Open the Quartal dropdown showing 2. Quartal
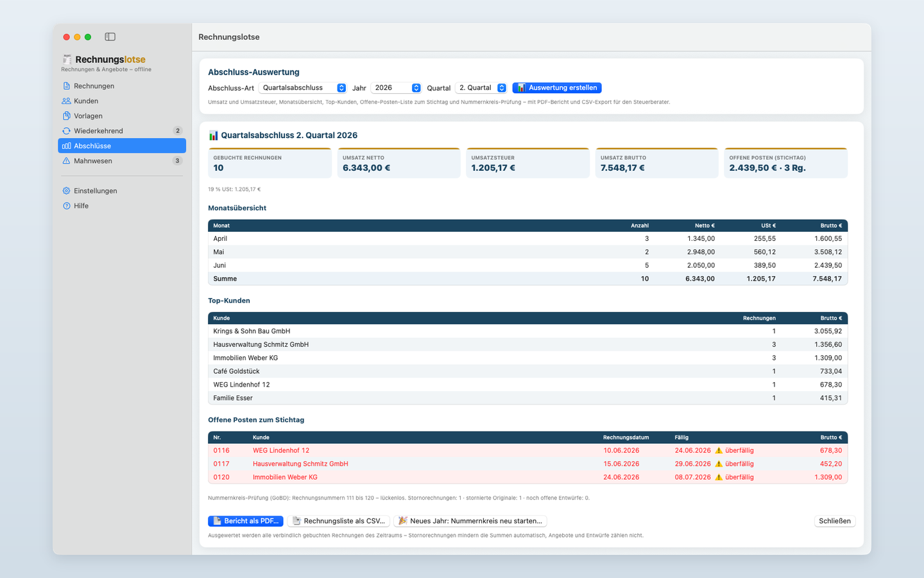This screenshot has width=924, height=578. click(x=481, y=88)
